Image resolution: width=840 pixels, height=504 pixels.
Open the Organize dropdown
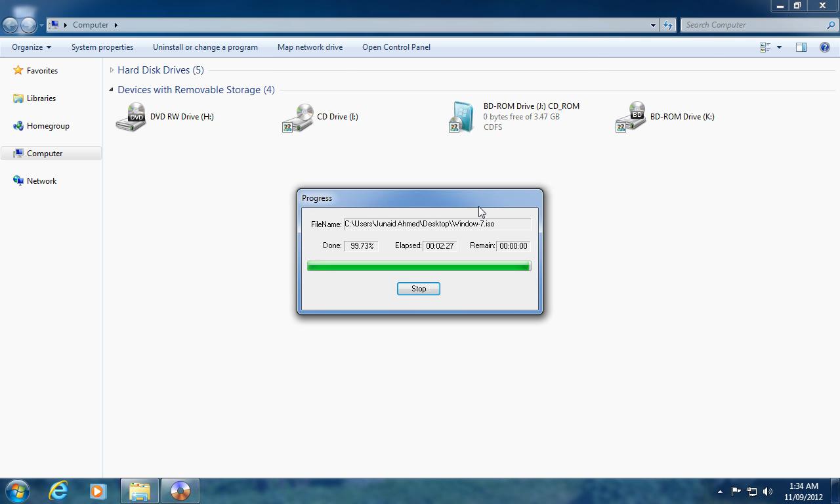30,47
